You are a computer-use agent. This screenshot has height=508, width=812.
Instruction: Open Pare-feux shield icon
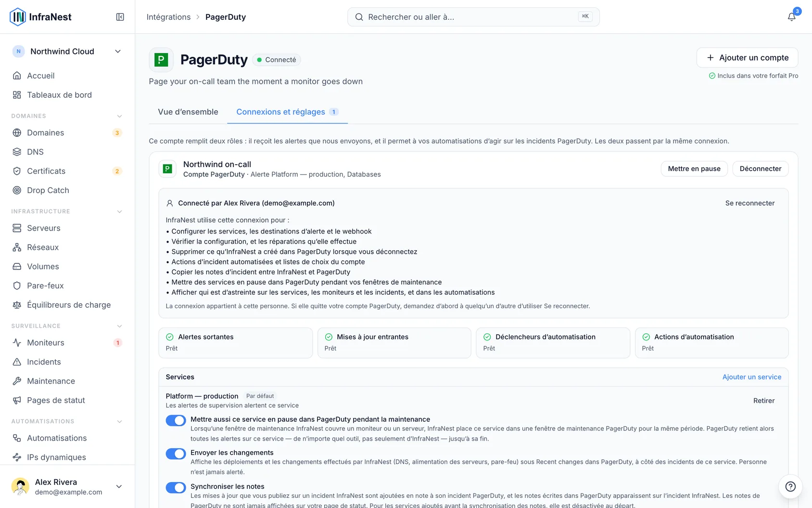click(x=17, y=286)
